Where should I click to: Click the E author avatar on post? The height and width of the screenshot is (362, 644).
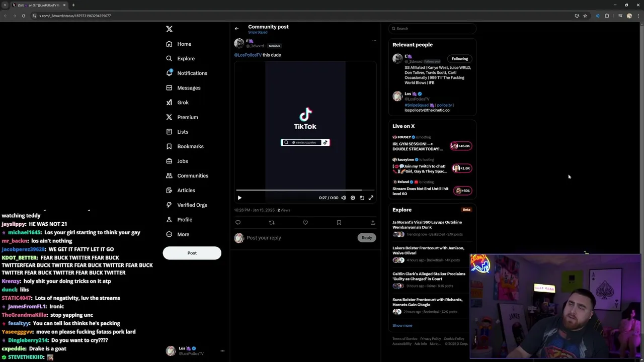tap(239, 43)
